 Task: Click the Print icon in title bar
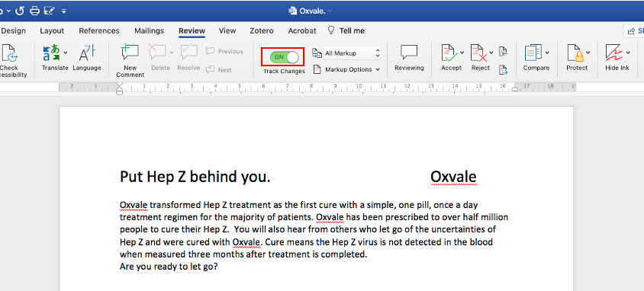[x=34, y=11]
